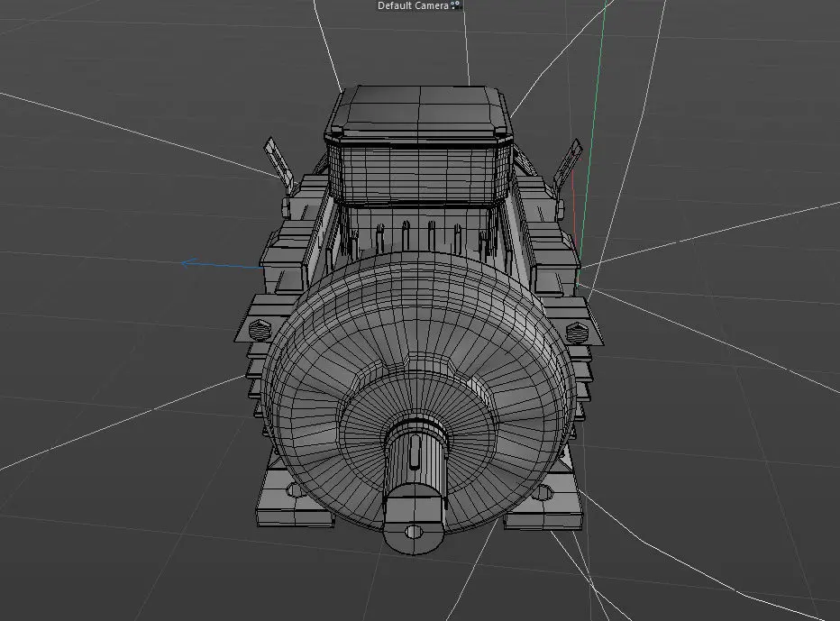
Task: Click the left hex bolt on motor flange
Action: pos(260,330)
